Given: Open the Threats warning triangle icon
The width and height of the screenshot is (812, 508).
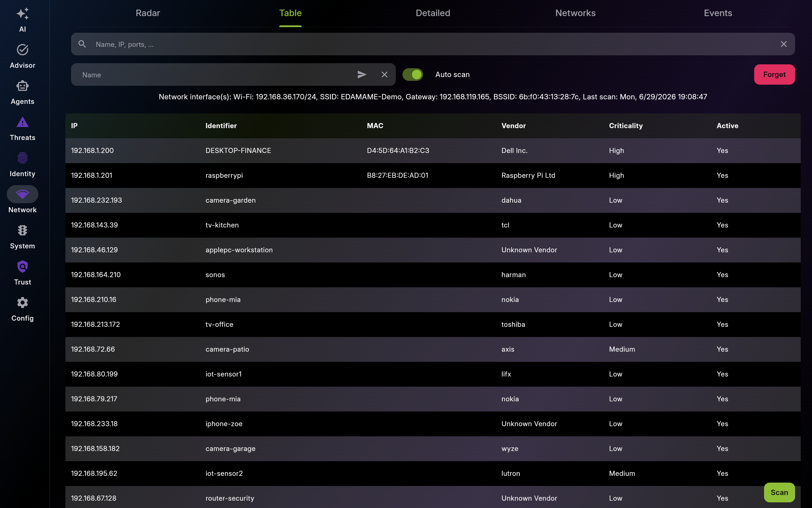Looking at the screenshot, I should pyautogui.click(x=23, y=122).
